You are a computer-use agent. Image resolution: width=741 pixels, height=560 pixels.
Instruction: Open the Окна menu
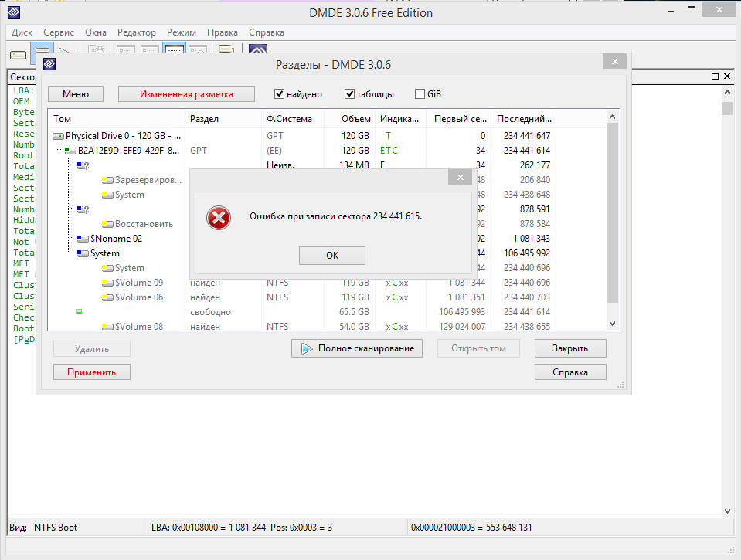click(x=96, y=32)
